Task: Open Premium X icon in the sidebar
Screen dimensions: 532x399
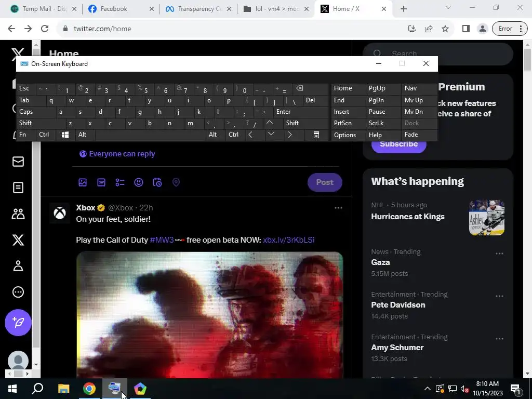Action: [x=18, y=240]
